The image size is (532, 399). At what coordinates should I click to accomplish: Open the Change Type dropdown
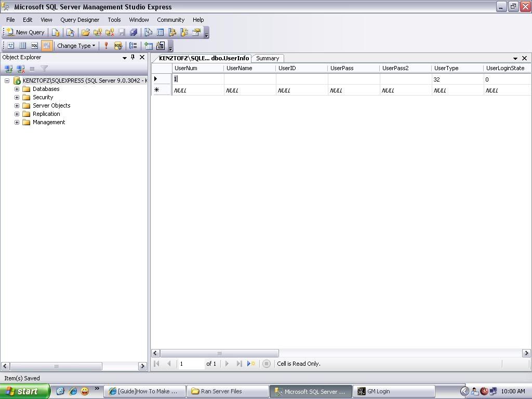pos(76,46)
